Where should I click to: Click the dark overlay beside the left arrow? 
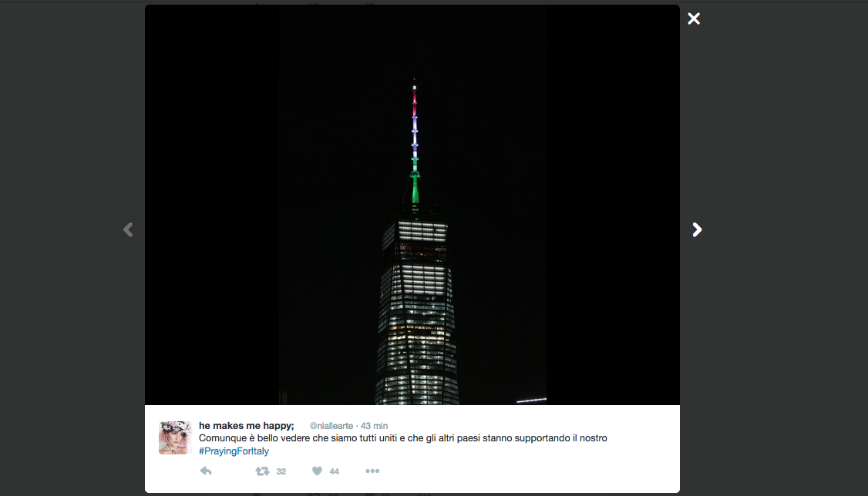[x=72, y=230]
